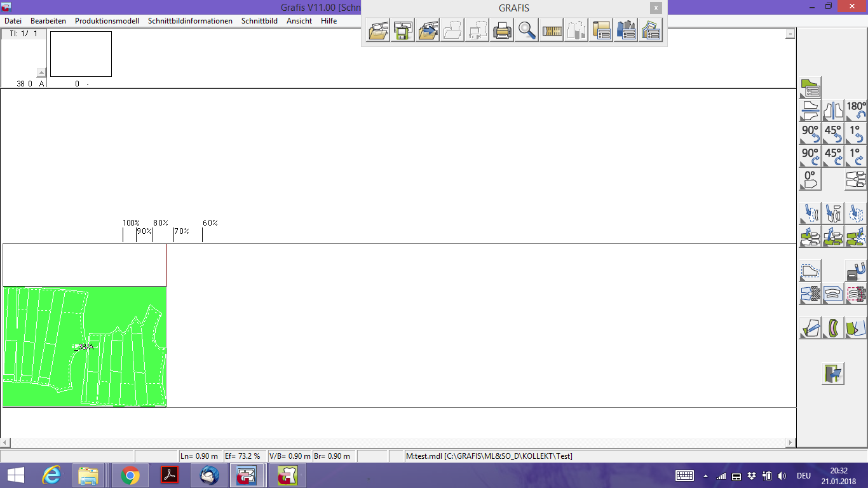The height and width of the screenshot is (488, 868).
Task: Click the pink and green curved piece icon
Action: click(833, 328)
